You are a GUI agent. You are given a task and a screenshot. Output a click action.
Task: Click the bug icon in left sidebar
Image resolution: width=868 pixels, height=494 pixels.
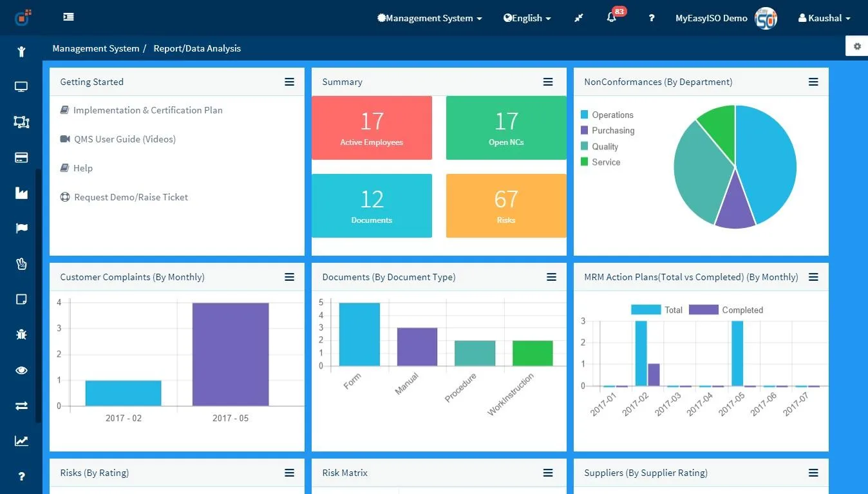21,334
